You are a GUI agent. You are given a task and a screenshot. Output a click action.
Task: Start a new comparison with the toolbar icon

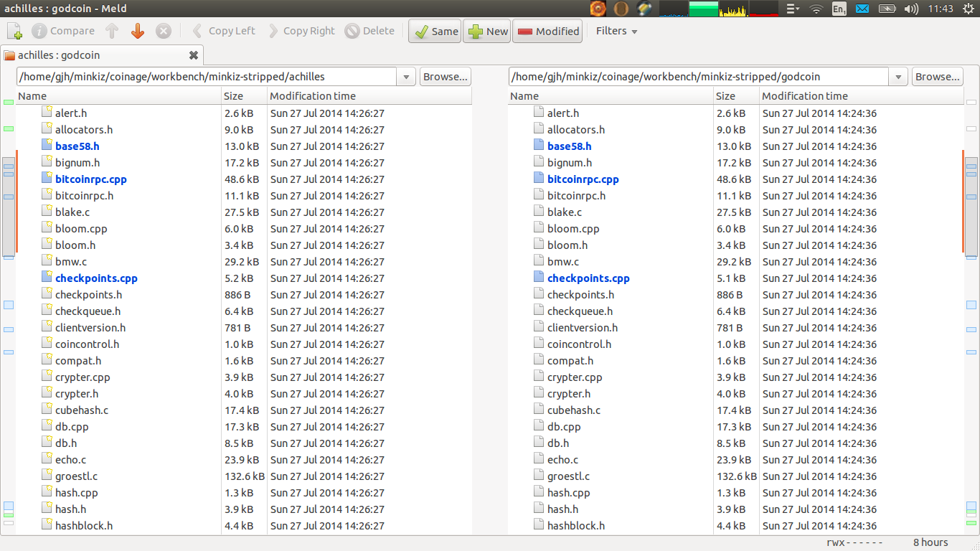(14, 31)
